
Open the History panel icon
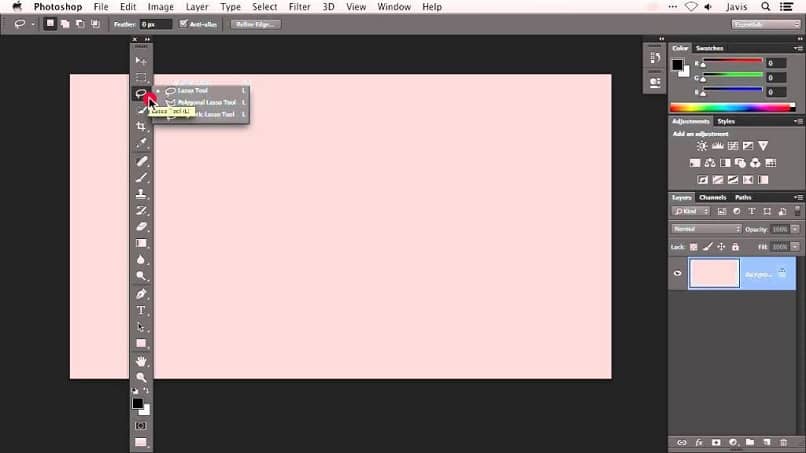point(655,58)
